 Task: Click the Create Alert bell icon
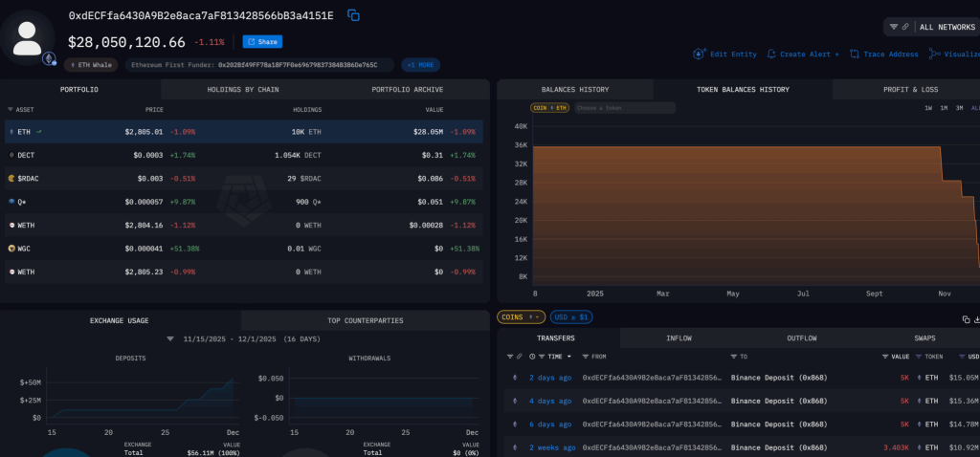click(x=771, y=54)
